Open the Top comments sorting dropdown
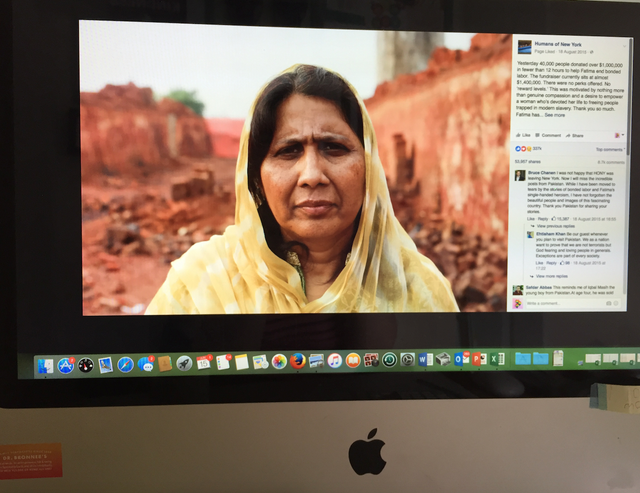The width and height of the screenshot is (640, 493). pyautogui.click(x=610, y=149)
